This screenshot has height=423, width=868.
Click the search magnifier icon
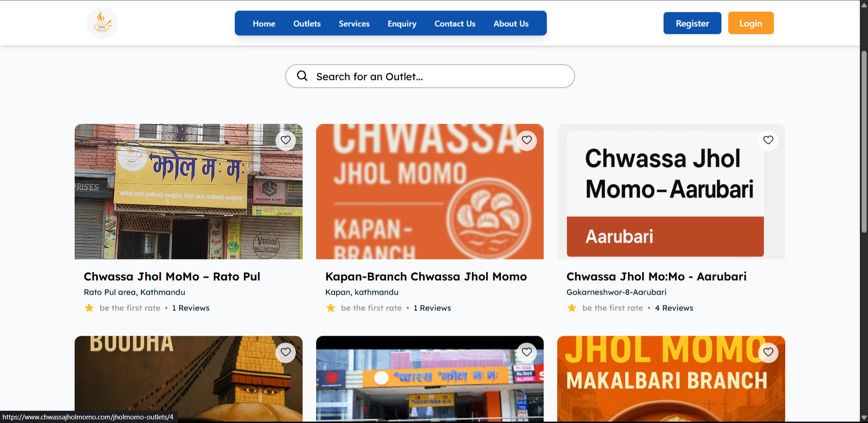click(302, 76)
